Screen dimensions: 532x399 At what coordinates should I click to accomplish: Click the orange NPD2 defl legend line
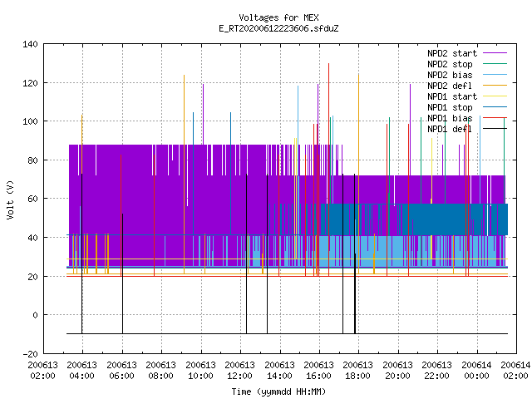tap(495, 86)
